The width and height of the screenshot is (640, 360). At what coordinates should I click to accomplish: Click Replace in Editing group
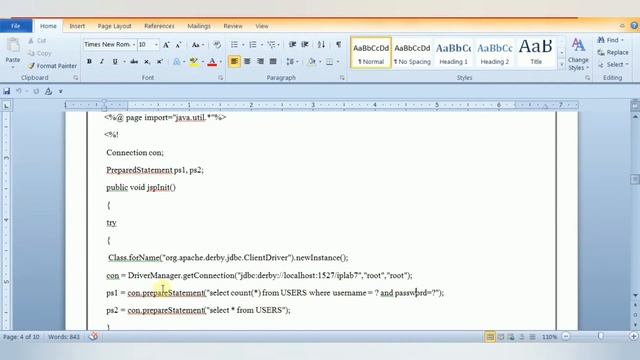613,52
